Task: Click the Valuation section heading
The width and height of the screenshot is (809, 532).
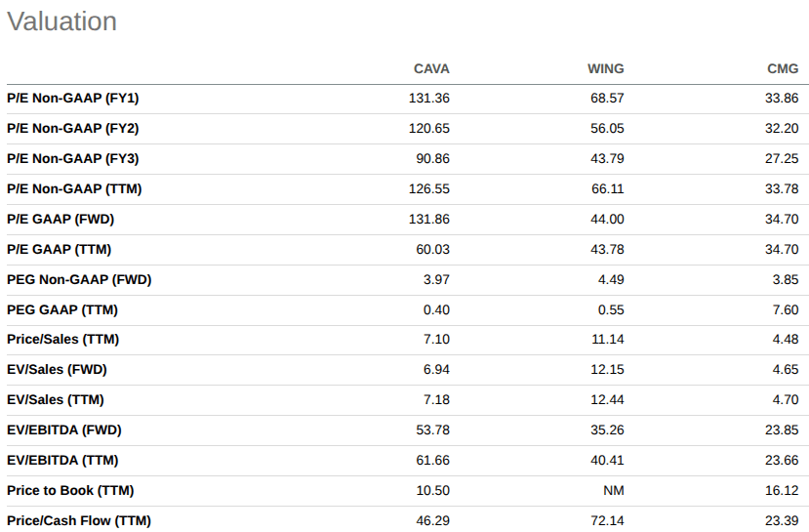Action: [61, 22]
